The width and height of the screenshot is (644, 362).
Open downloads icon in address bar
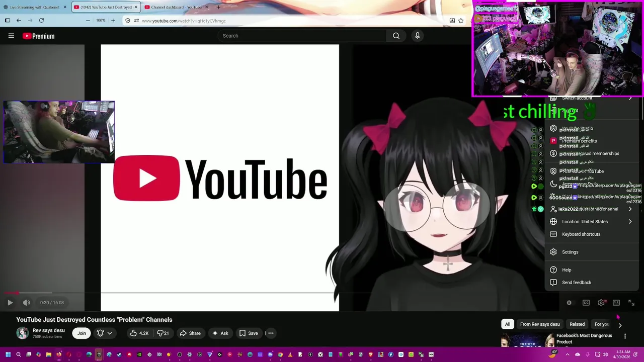(x=452, y=21)
